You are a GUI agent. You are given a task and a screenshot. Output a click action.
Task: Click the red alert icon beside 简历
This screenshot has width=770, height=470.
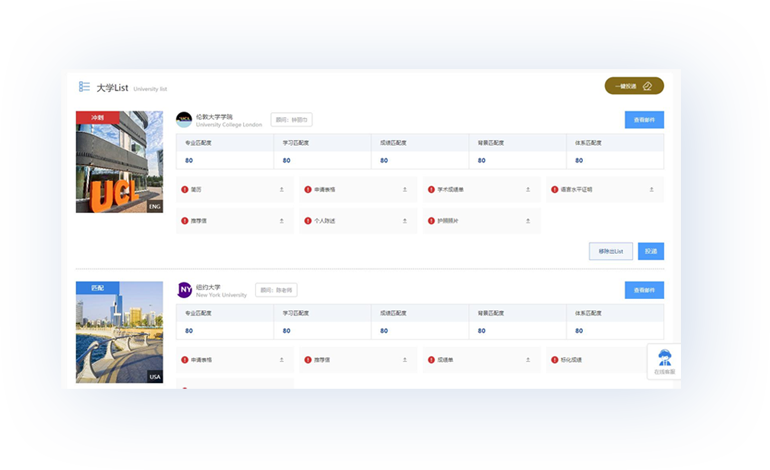click(x=184, y=189)
